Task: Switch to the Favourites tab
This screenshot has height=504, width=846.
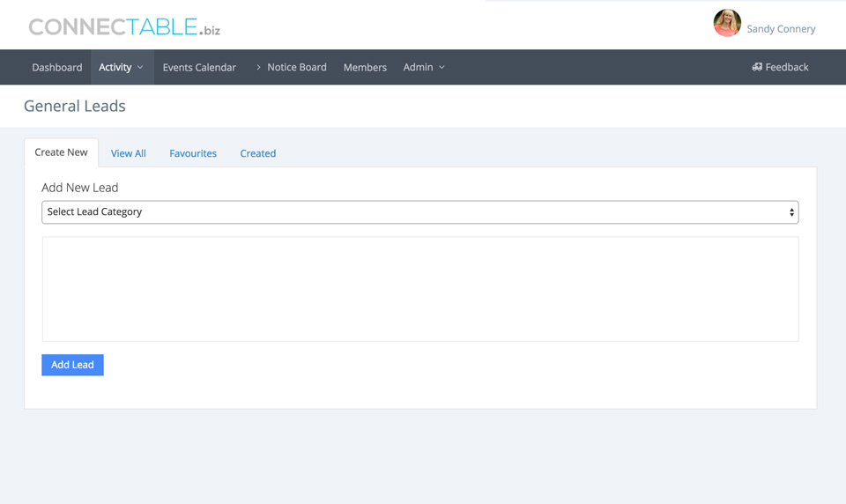Action: 193,153
